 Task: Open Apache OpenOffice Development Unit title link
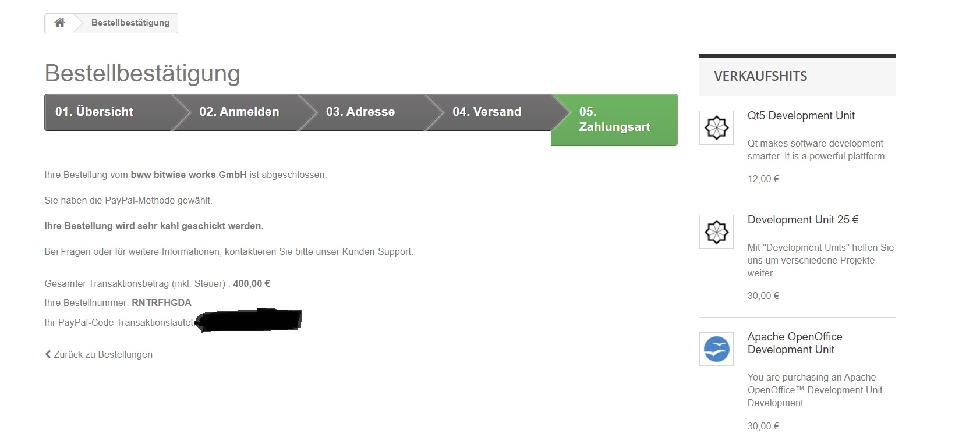click(x=795, y=343)
